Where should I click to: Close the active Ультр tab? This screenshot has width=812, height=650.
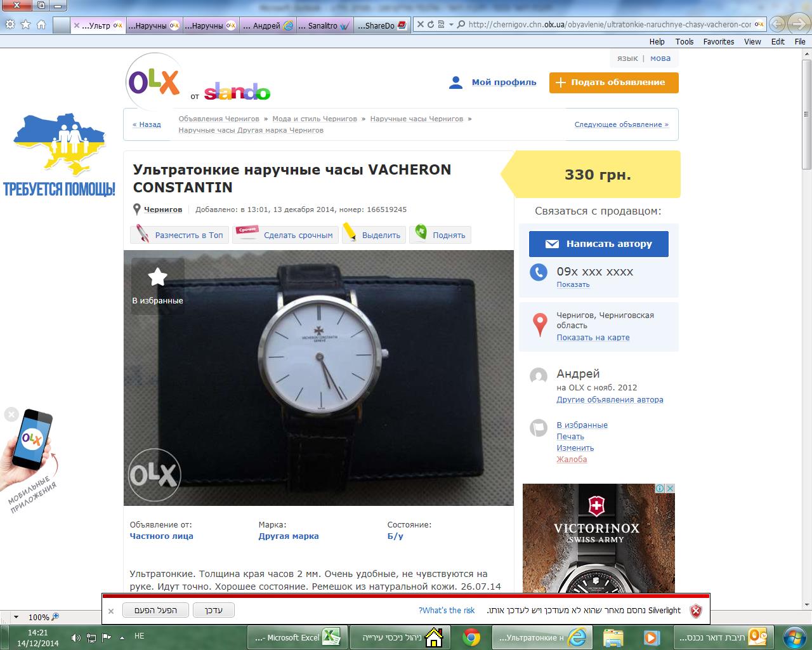point(77,25)
